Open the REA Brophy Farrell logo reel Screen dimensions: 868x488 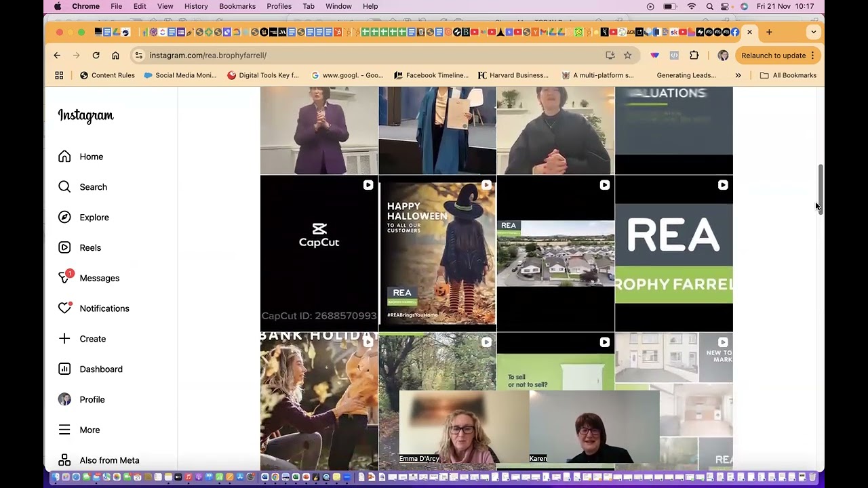[674, 253]
